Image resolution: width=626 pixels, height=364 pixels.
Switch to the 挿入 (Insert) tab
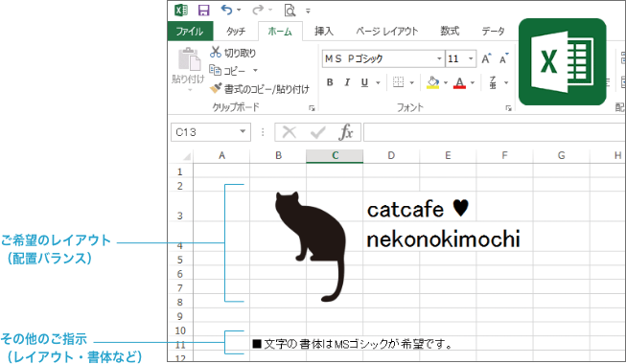click(x=324, y=31)
